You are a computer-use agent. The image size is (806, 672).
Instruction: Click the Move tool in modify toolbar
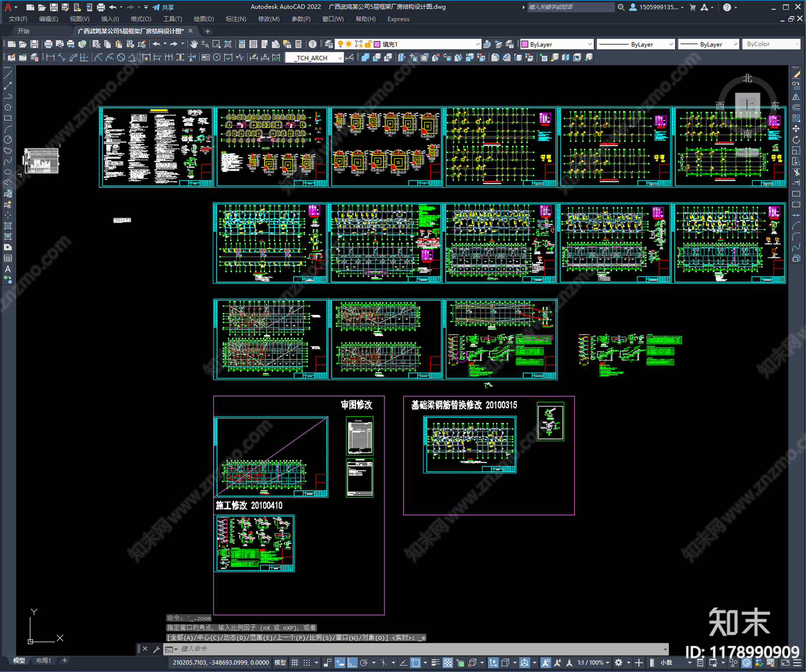[x=796, y=129]
